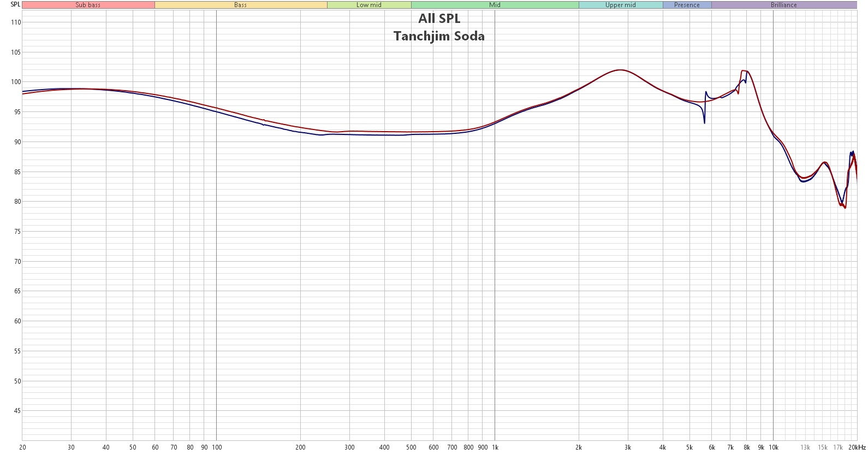Click the Sub bass band label
This screenshot has height=454, width=868.
(88, 5)
